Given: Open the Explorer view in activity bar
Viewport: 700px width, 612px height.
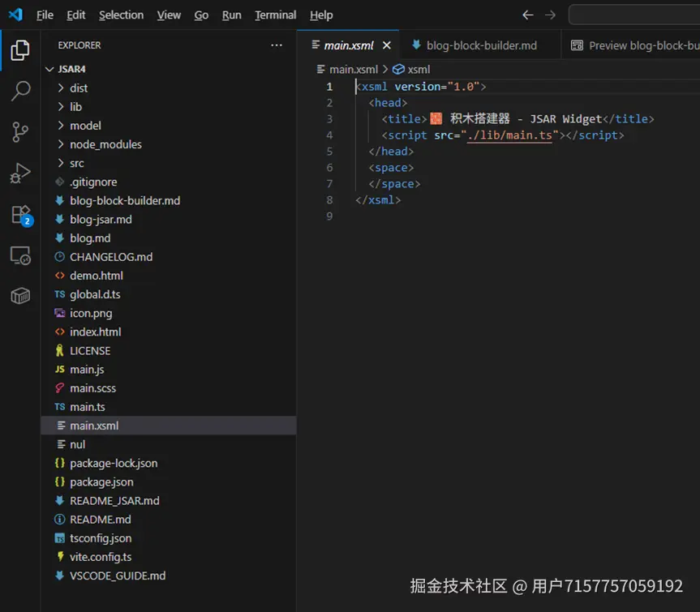Looking at the screenshot, I should coord(20,50).
